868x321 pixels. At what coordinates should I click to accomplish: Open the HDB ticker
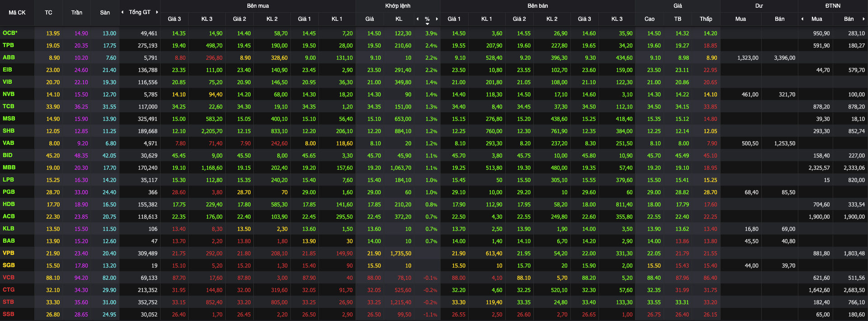pyautogui.click(x=9, y=204)
